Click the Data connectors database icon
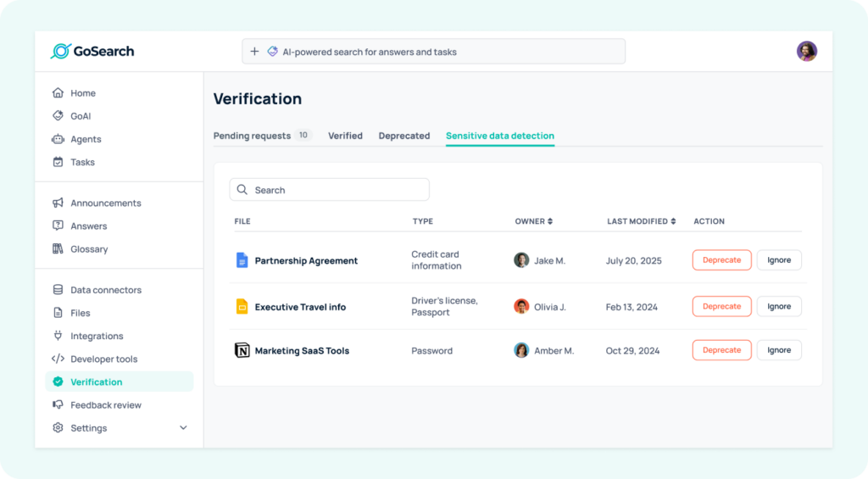 click(x=58, y=290)
